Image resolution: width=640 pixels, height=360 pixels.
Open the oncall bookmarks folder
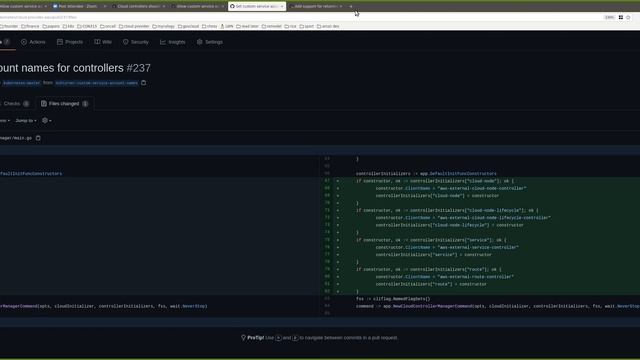pos(108,26)
